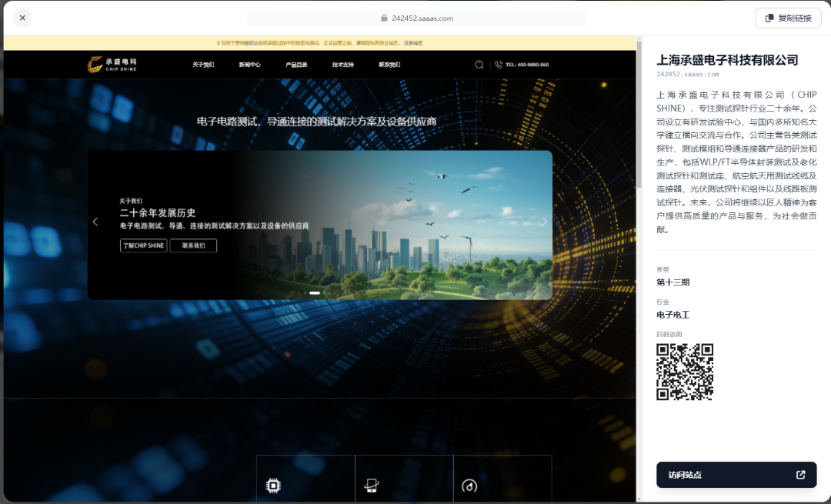Open the 产品目录 navigation item
This screenshot has width=831, height=504.
pos(296,65)
